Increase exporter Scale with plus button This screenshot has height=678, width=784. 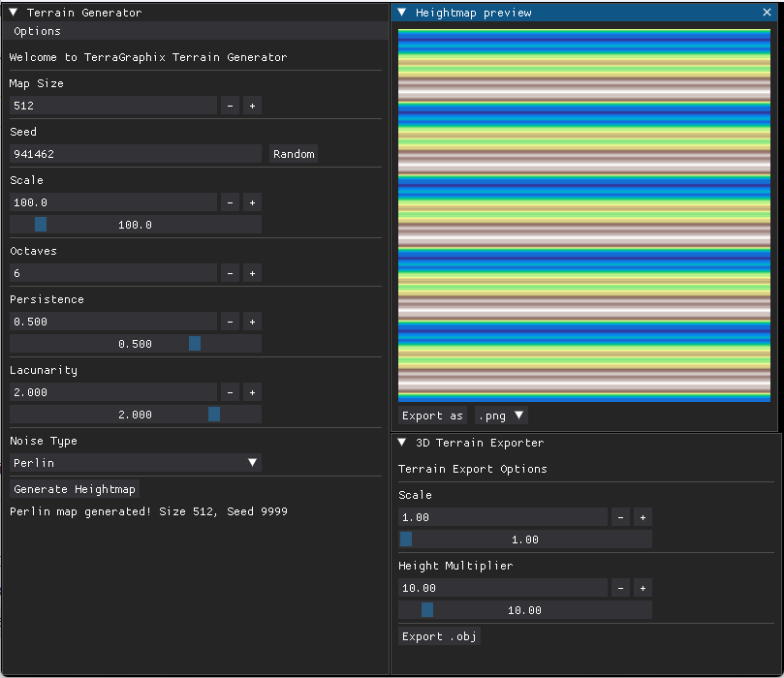(x=643, y=517)
